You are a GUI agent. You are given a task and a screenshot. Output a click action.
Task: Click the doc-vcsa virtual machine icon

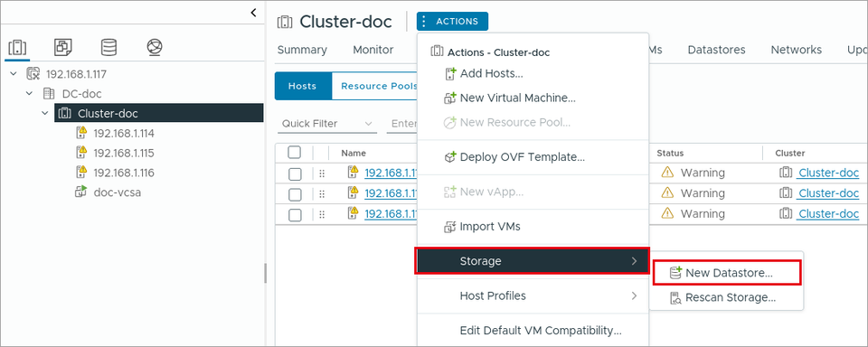coord(80,192)
